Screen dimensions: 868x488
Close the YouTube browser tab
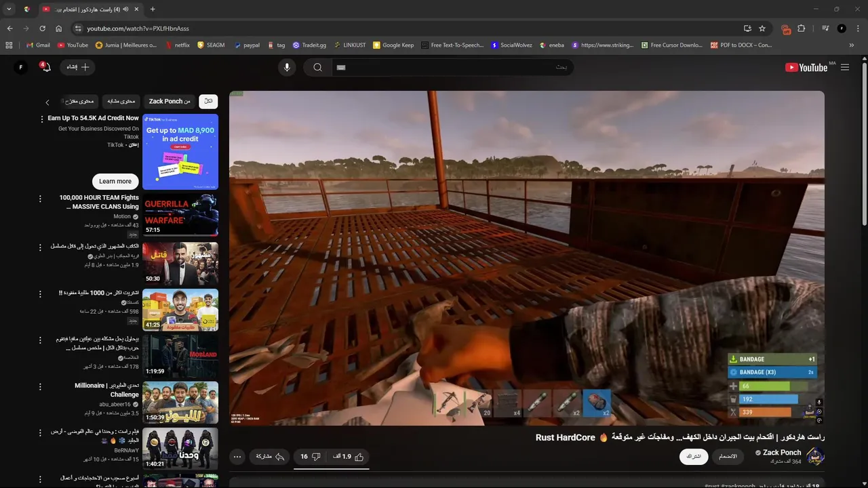pos(136,9)
